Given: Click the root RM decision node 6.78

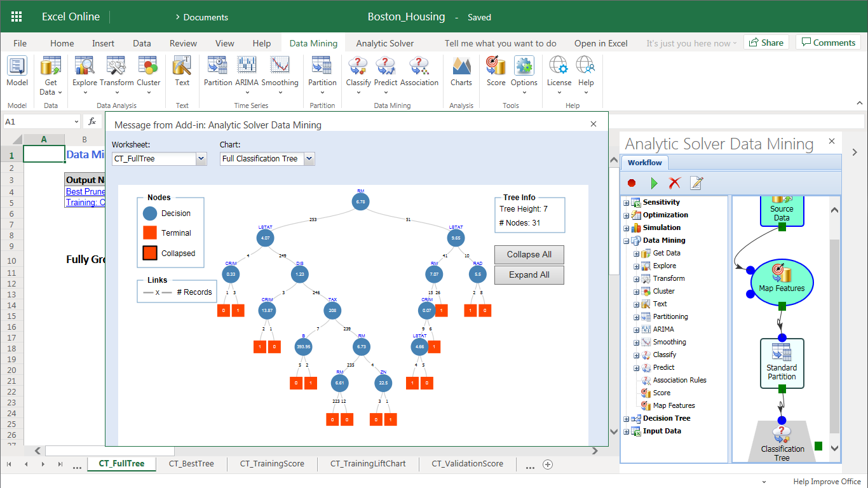Looking at the screenshot, I should (360, 202).
